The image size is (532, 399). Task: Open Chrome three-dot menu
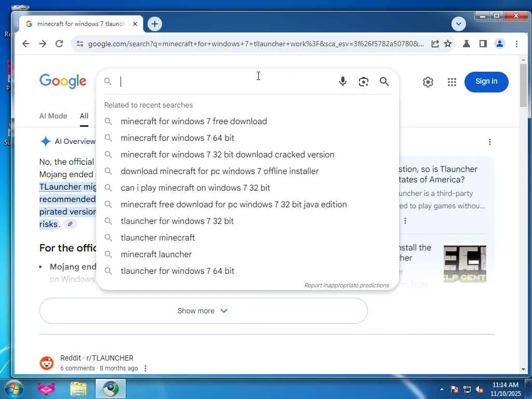pyautogui.click(x=516, y=44)
